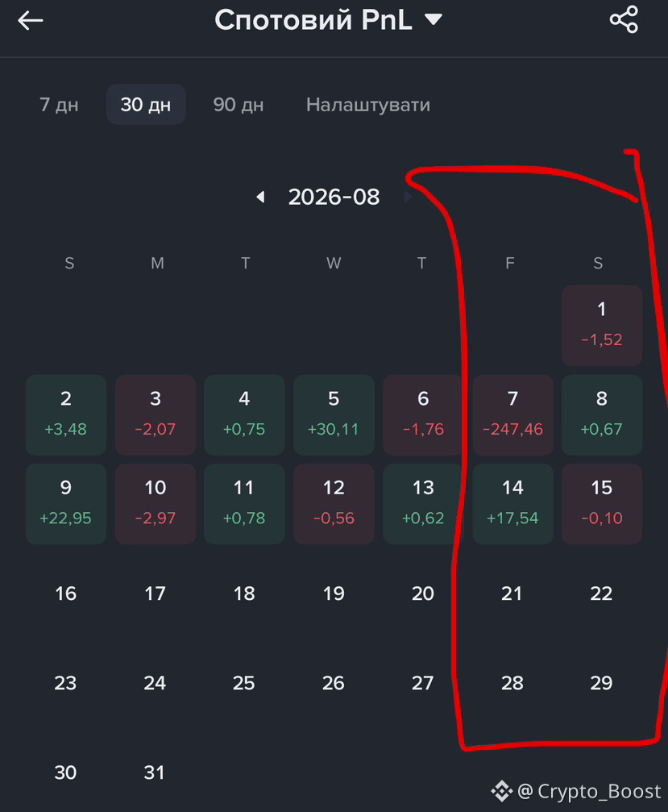This screenshot has height=812, width=668.
Task: Select day 9 with +22,95
Action: coord(66,504)
